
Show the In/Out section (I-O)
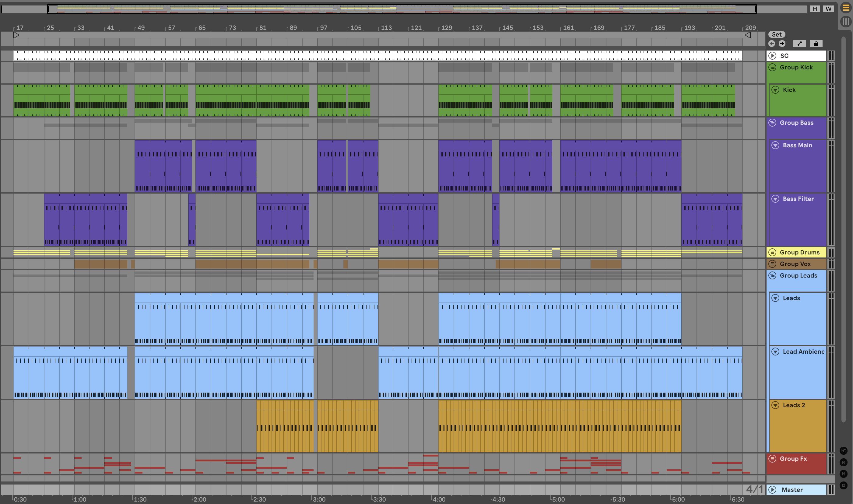point(844,451)
